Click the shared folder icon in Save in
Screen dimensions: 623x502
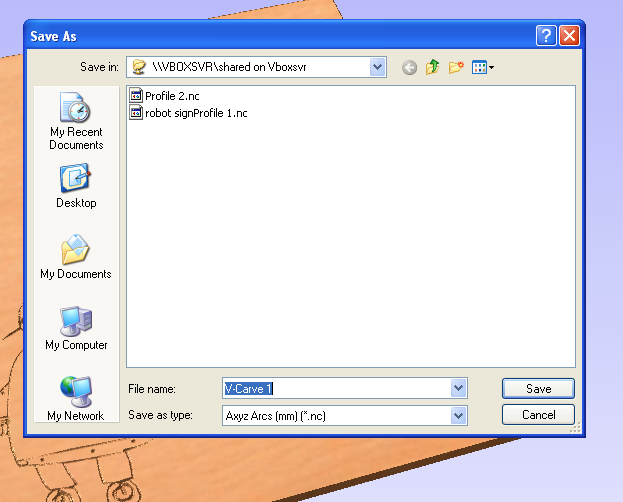pos(139,67)
